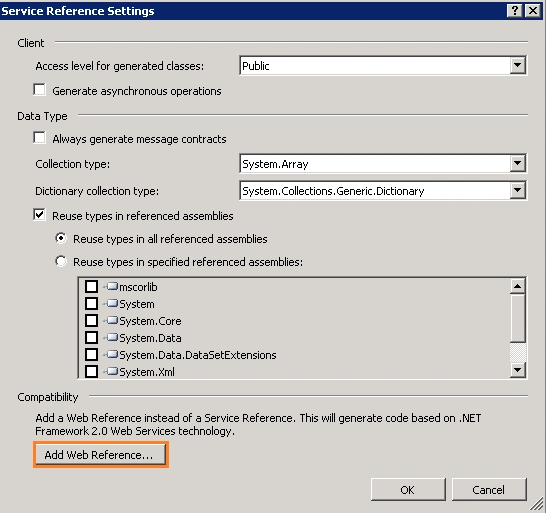This screenshot has width=546, height=513.
Task: Click the System.Xml assembly icon
Action: tap(111, 372)
